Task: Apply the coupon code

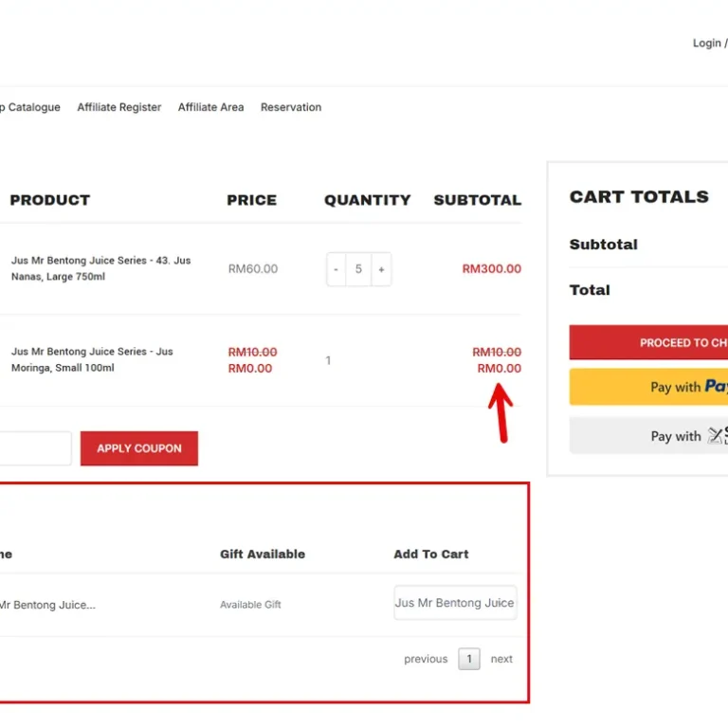Action: point(139,448)
